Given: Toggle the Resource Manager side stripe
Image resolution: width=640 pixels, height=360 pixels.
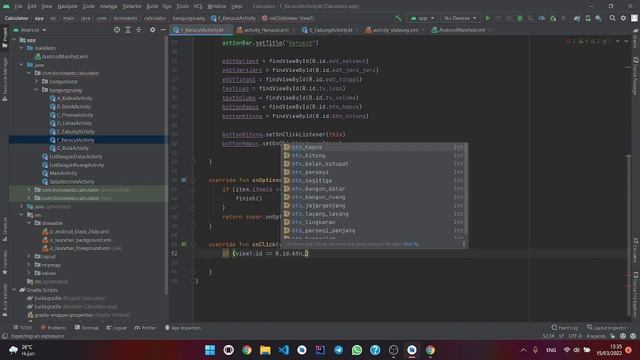Looking at the screenshot, I should [x=4, y=79].
